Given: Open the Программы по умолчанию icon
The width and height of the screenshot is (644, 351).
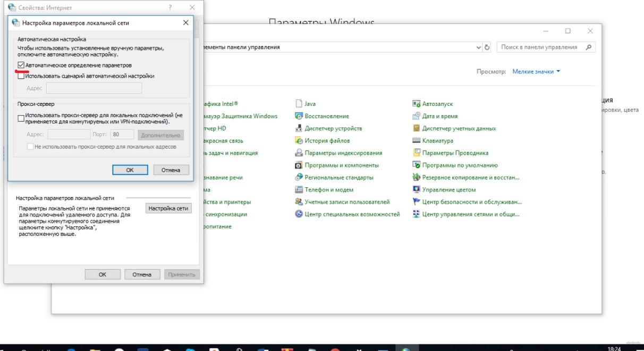Looking at the screenshot, I should tap(417, 165).
